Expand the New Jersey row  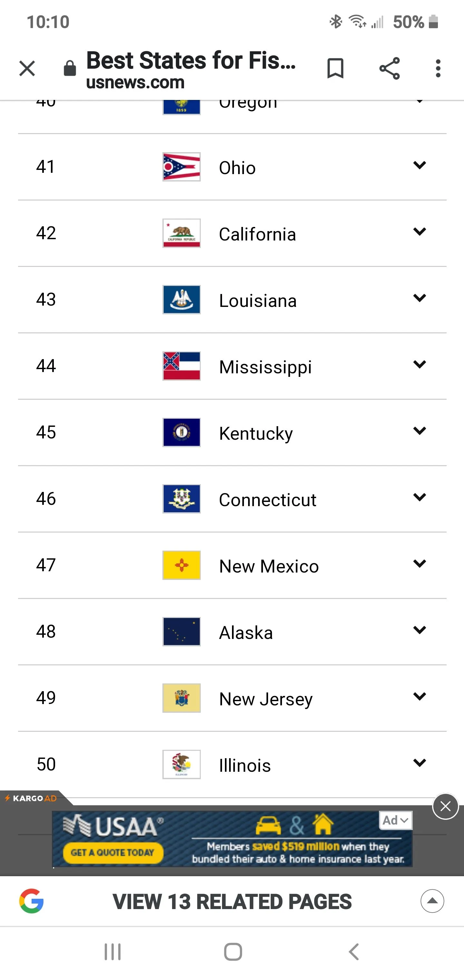(419, 697)
